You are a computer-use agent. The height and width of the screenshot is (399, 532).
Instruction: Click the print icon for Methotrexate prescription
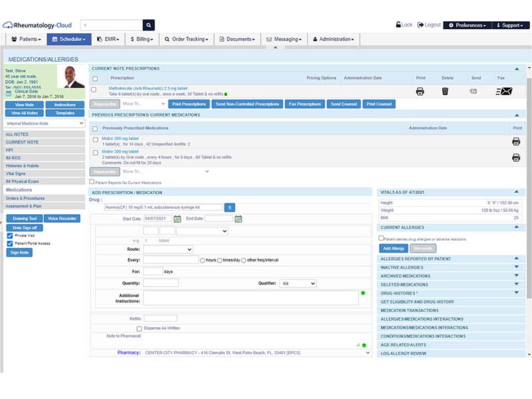(420, 91)
